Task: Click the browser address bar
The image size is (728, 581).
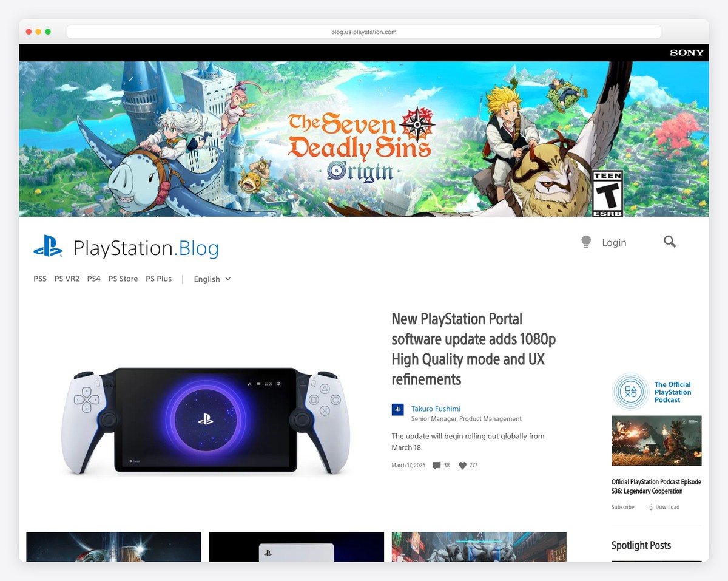Action: tap(364, 32)
